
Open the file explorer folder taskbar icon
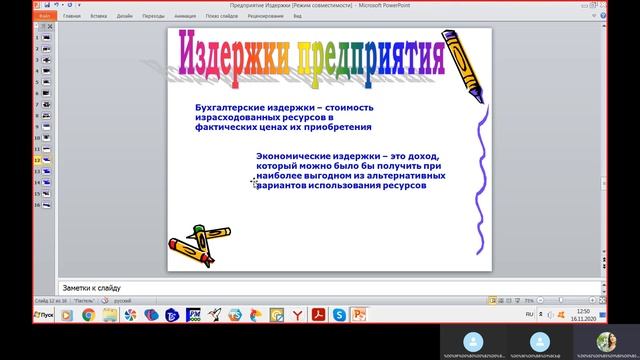tap(110, 315)
